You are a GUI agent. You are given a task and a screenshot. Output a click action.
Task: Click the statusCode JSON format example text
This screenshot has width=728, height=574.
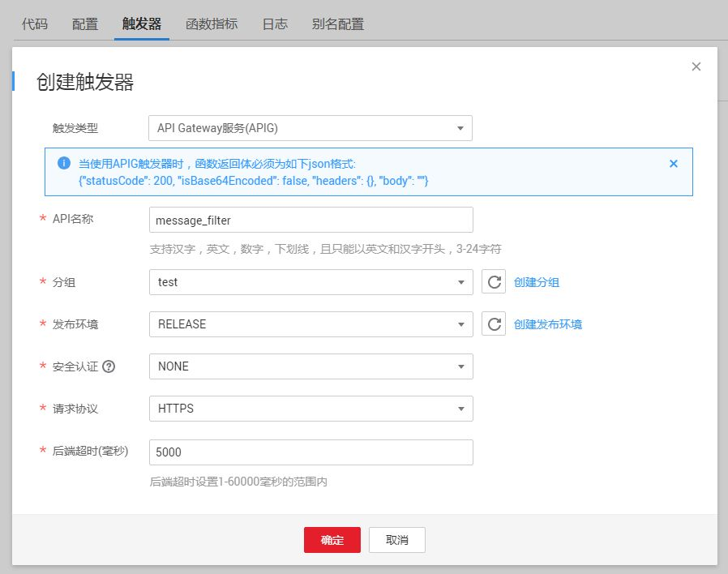254,181
